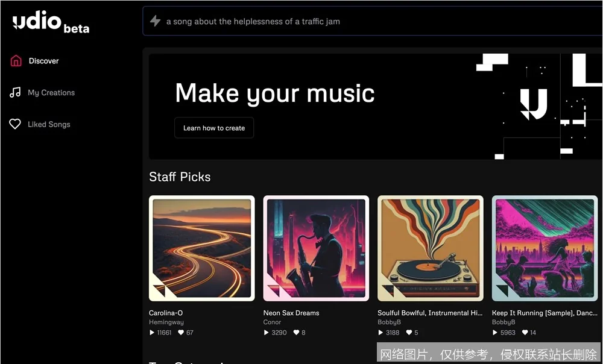Like the Soulful Bowlful heart icon
This screenshot has width=603, height=364.
409,333
